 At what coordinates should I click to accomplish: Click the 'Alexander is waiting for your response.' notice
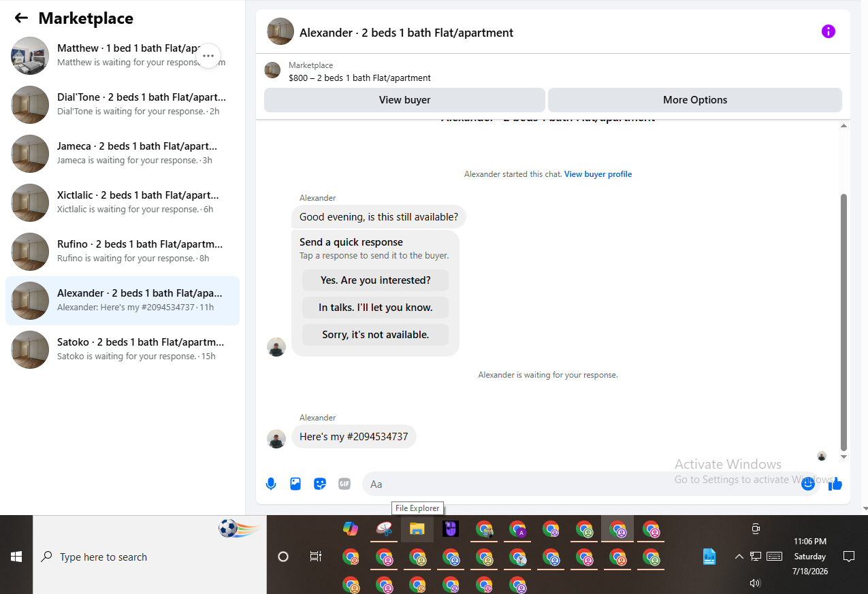point(548,375)
